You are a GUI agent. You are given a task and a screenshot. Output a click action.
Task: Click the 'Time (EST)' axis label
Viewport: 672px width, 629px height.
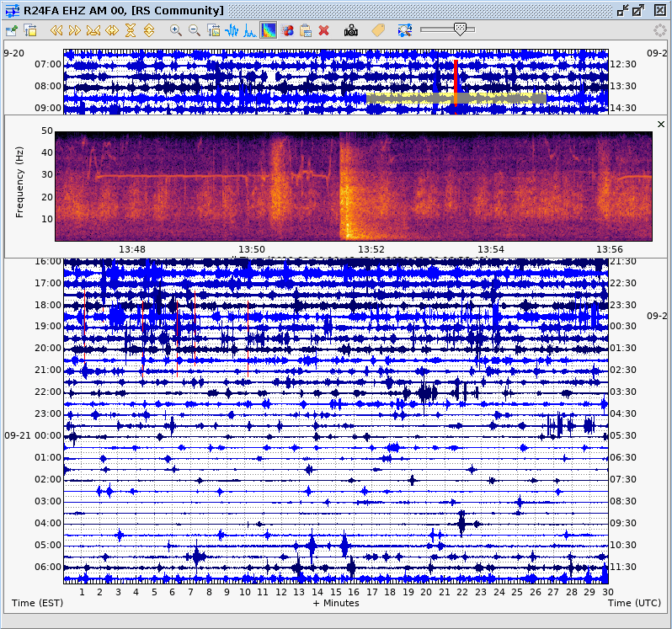click(x=37, y=603)
